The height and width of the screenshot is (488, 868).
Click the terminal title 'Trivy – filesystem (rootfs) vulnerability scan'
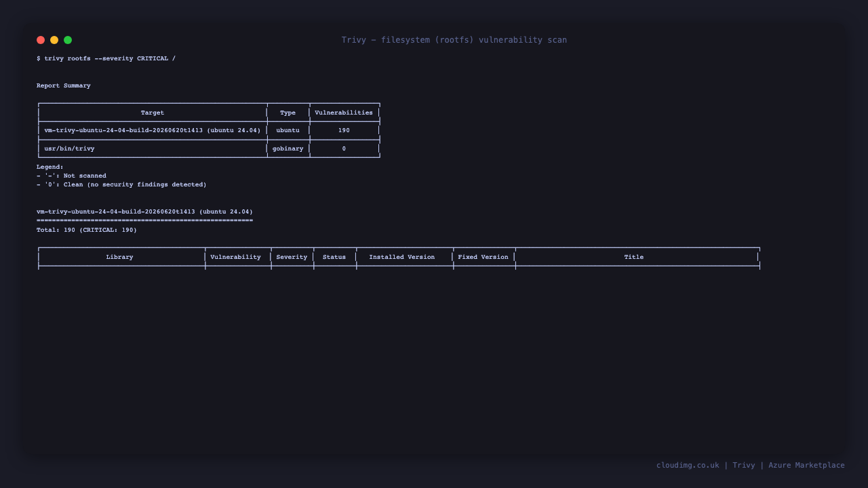pyautogui.click(x=454, y=40)
